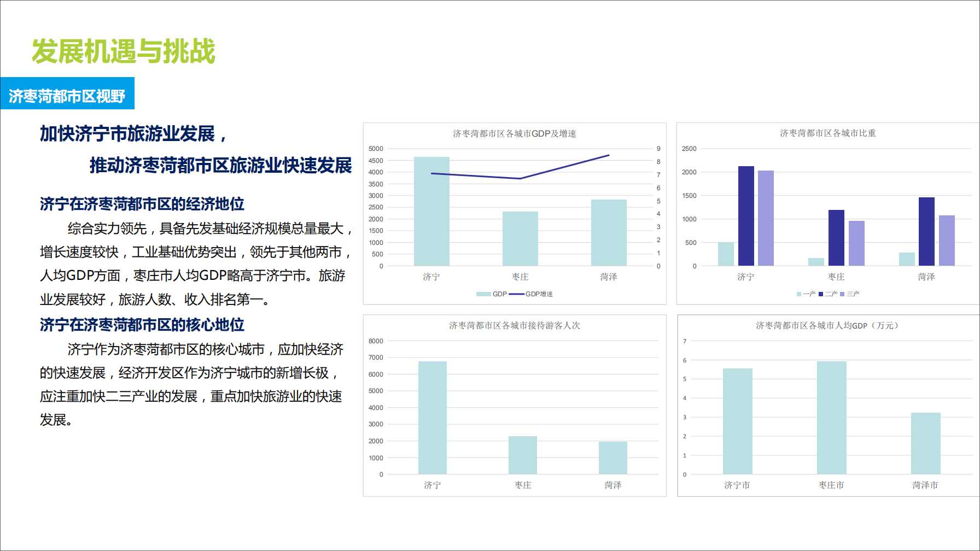Select 菏泽市 bar in per-capita GDP chart
The image size is (980, 551).
[925, 443]
